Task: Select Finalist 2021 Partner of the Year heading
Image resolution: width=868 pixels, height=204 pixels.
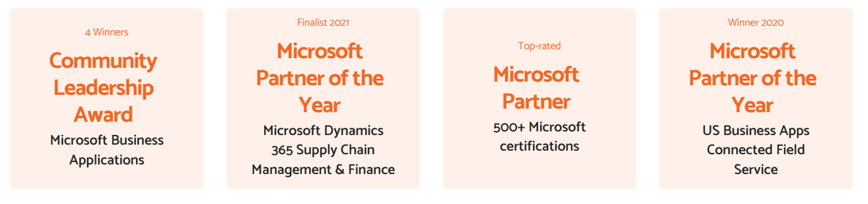Action: click(320, 78)
